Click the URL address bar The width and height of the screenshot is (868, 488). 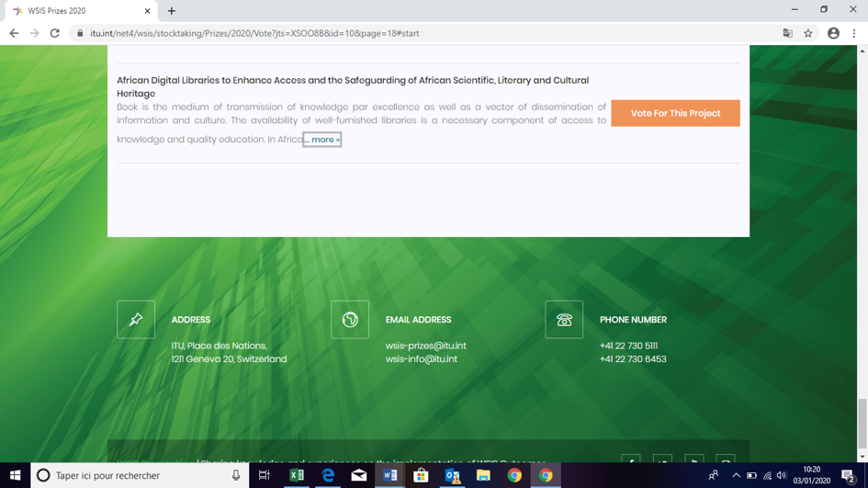click(413, 33)
